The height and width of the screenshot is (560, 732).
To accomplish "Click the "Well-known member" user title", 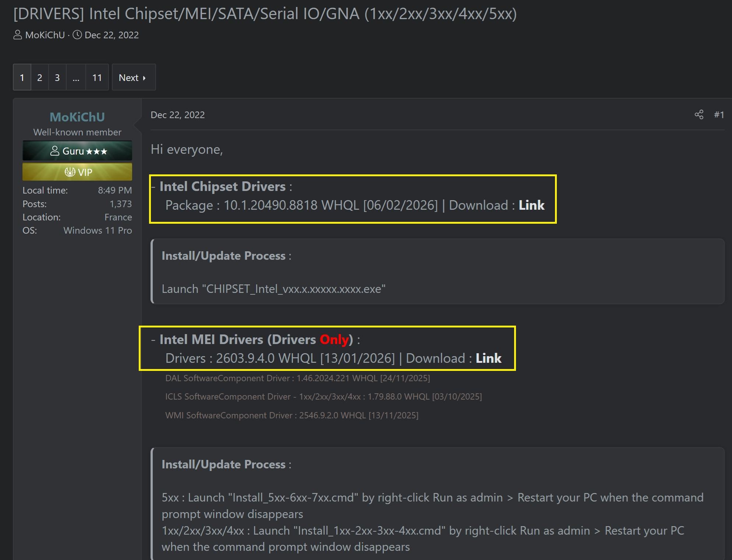I will (x=77, y=132).
